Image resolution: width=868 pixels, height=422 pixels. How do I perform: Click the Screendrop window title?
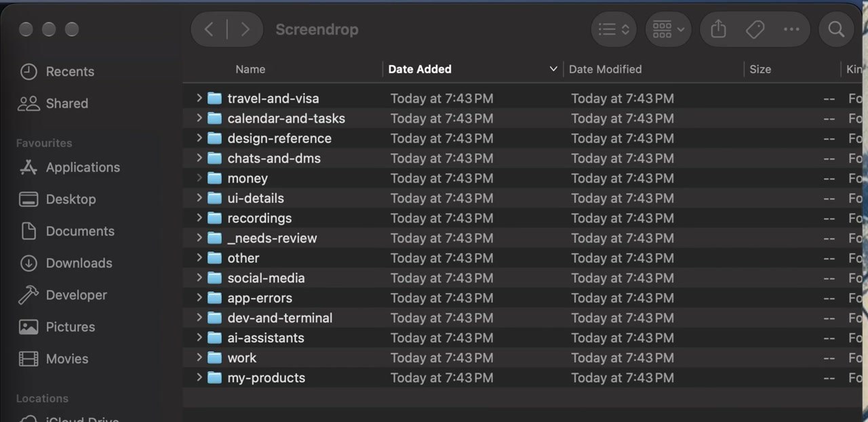click(317, 29)
